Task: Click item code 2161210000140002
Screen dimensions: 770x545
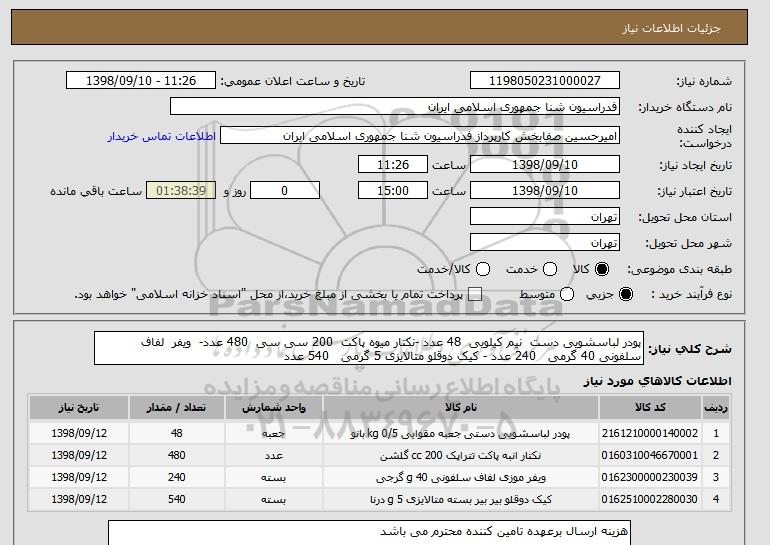Action: pyautogui.click(x=650, y=433)
